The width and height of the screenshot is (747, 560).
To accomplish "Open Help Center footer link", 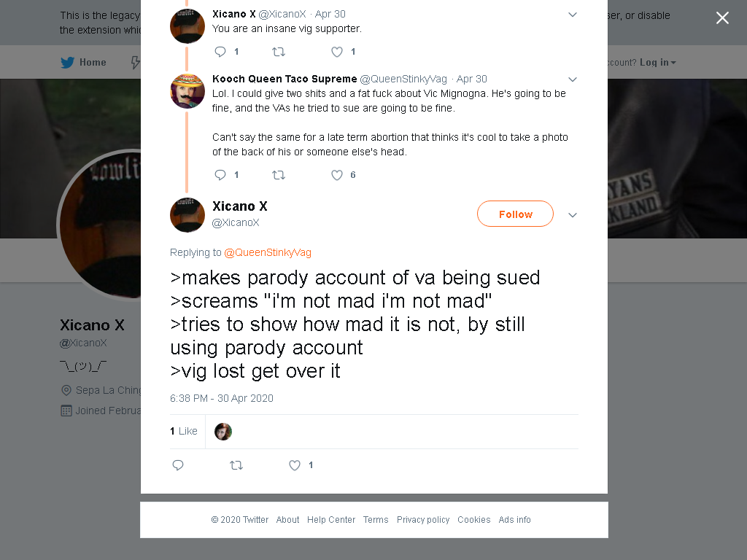I will point(331,519).
